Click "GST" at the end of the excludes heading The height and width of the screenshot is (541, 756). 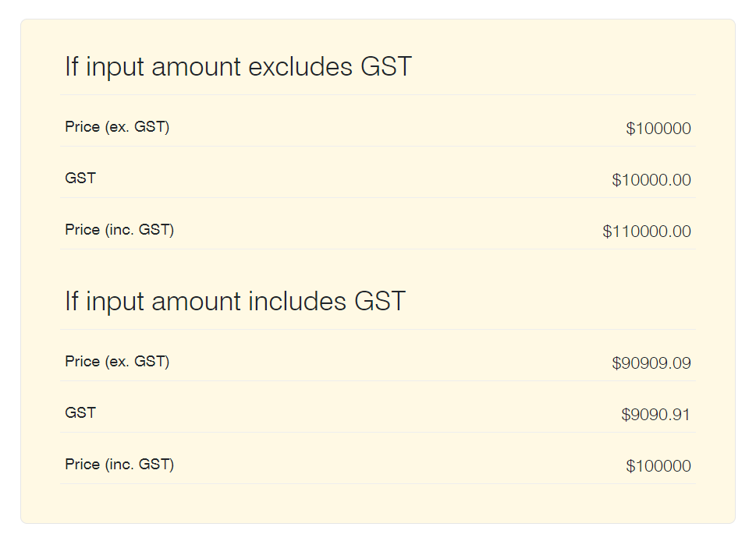pyautogui.click(x=385, y=67)
